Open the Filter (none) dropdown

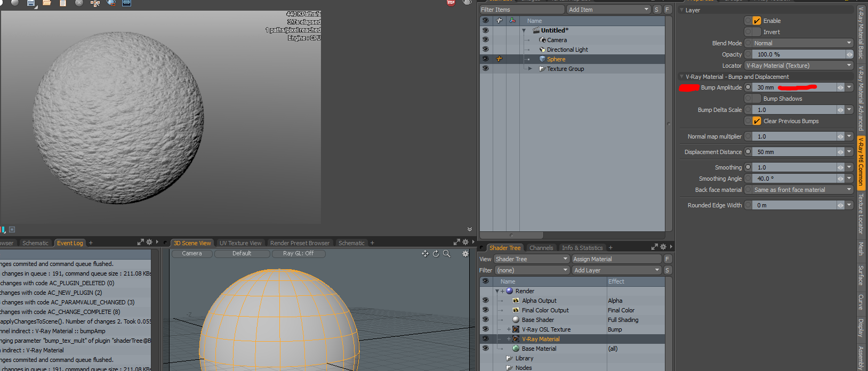pyautogui.click(x=532, y=270)
